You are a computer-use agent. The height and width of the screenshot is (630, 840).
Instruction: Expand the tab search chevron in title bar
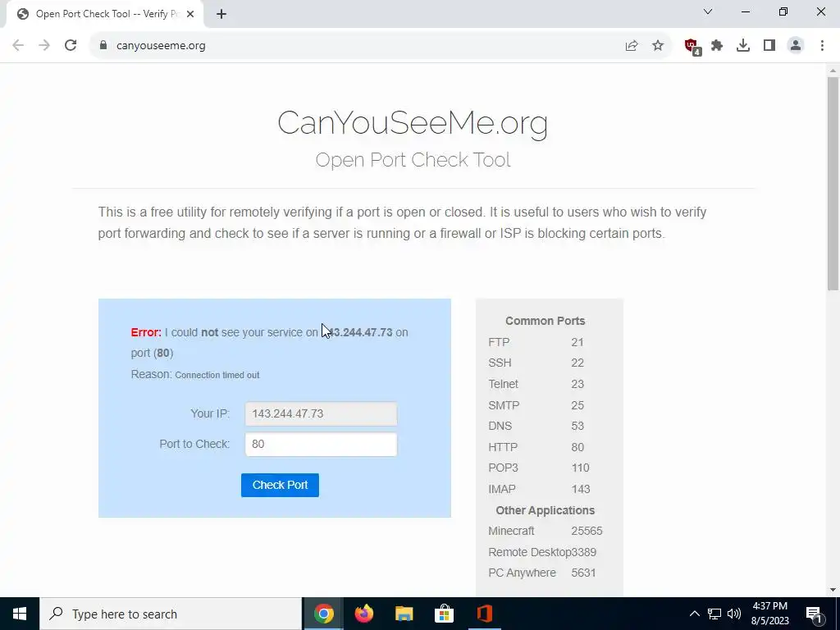point(708,11)
